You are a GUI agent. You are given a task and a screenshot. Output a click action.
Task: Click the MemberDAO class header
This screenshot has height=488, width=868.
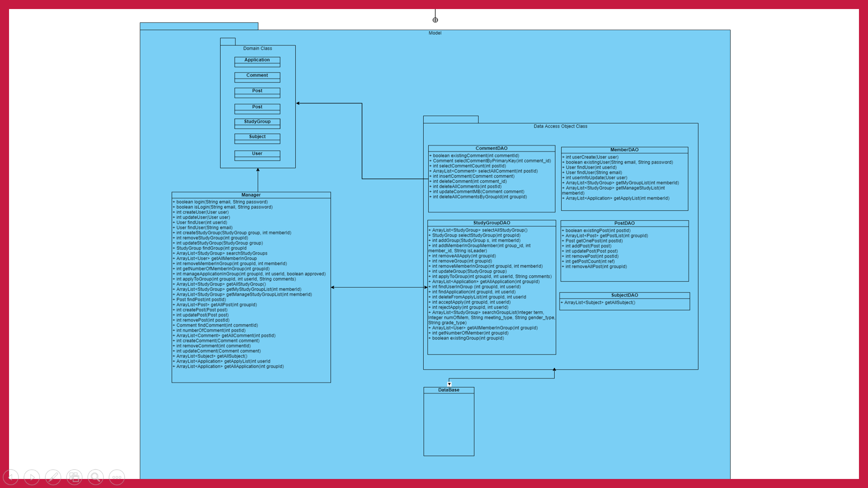pos(624,150)
